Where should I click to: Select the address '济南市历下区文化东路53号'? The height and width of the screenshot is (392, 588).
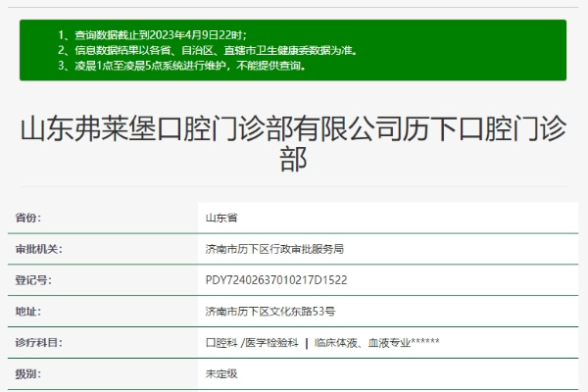(270, 312)
